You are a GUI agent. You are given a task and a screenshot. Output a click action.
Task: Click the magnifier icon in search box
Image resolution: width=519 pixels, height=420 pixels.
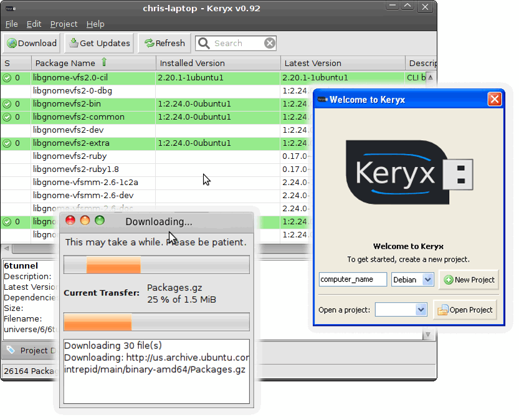(204, 43)
